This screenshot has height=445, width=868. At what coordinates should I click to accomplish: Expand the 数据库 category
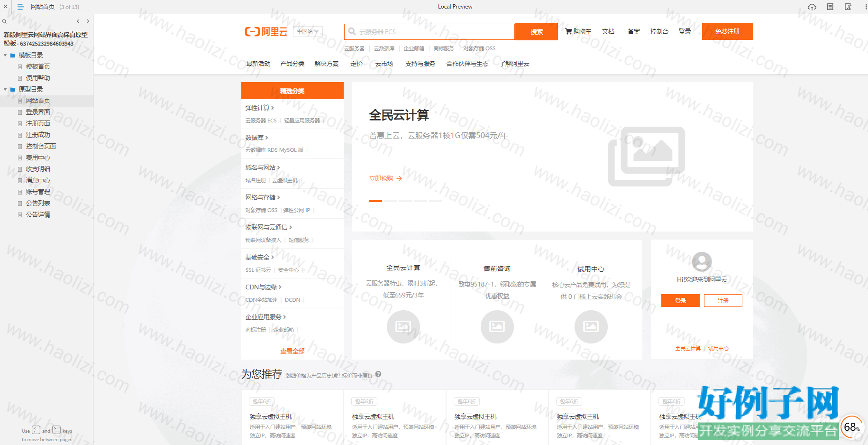point(257,138)
